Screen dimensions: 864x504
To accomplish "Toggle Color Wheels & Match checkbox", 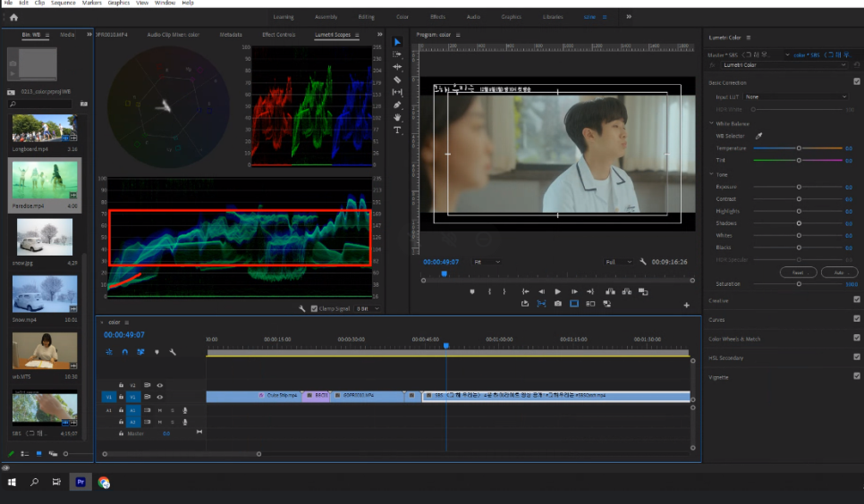I will pos(856,338).
